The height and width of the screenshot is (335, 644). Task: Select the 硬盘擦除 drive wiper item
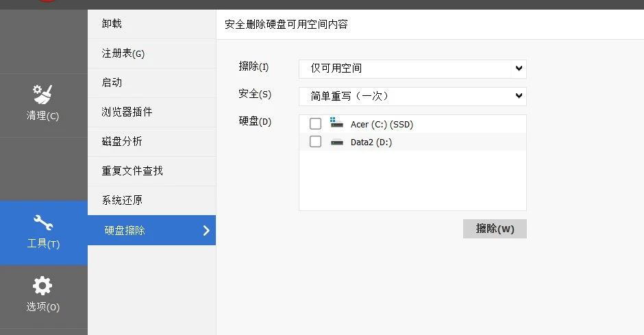coord(151,230)
